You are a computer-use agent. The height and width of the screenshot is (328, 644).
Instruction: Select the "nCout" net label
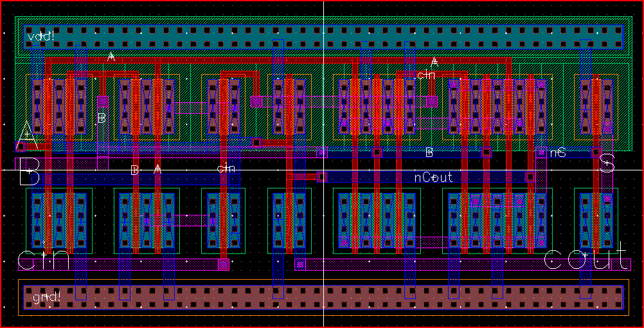coord(433,177)
